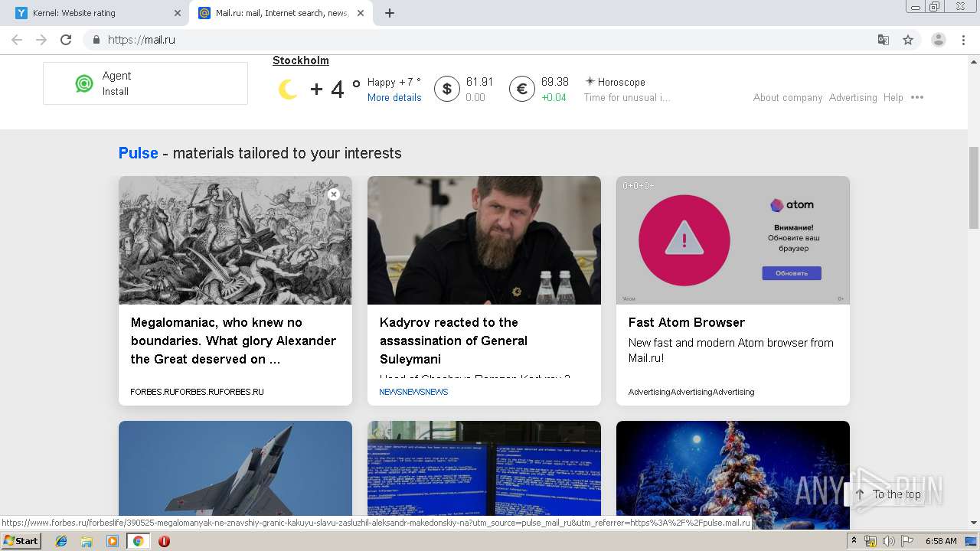The height and width of the screenshot is (551, 980).
Task: Open FORBES.RU source label
Action: point(197,392)
